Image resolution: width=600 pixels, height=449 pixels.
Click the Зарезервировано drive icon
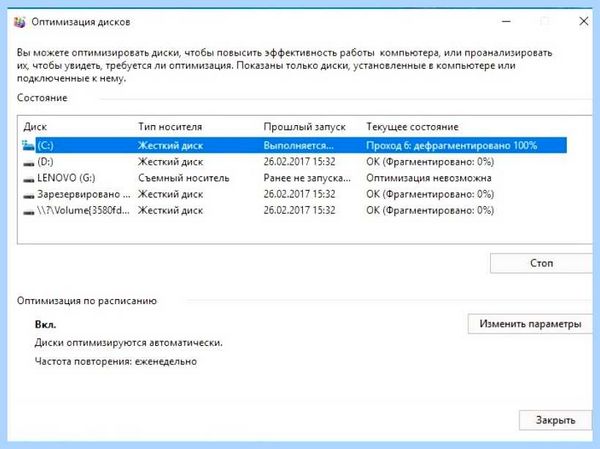pyautogui.click(x=28, y=195)
